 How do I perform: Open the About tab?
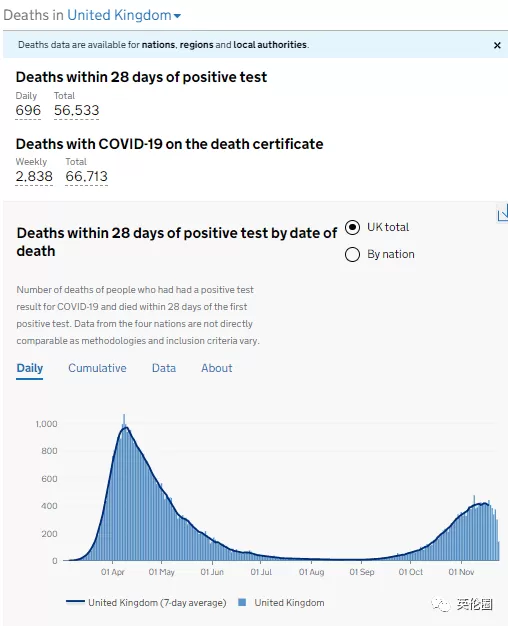[x=216, y=368]
